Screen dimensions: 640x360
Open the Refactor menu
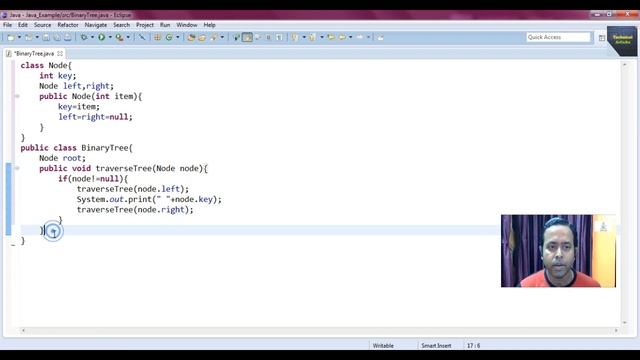click(68, 25)
